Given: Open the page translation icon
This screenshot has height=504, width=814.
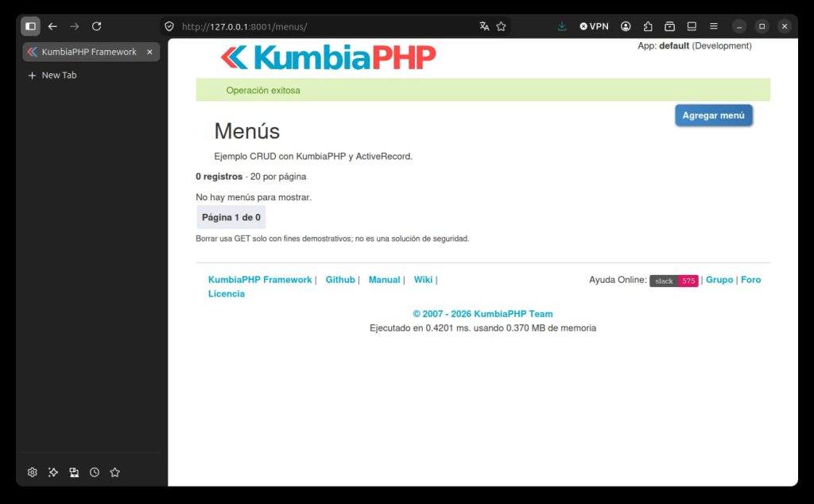Looking at the screenshot, I should click(484, 26).
